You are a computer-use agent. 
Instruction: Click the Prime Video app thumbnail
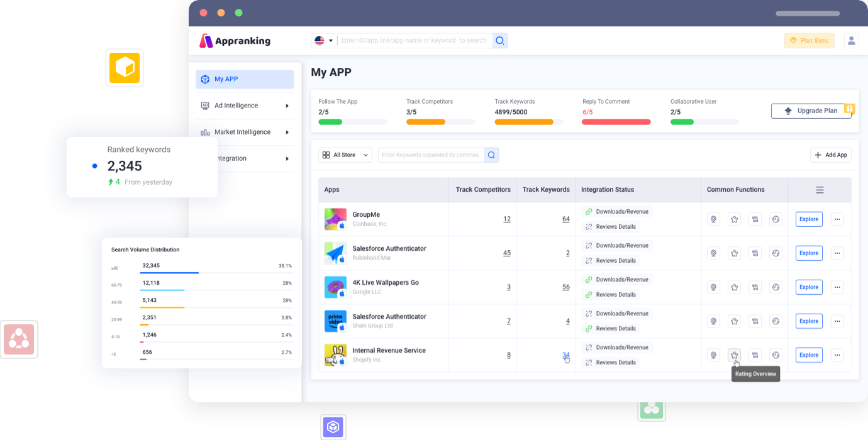tap(335, 321)
